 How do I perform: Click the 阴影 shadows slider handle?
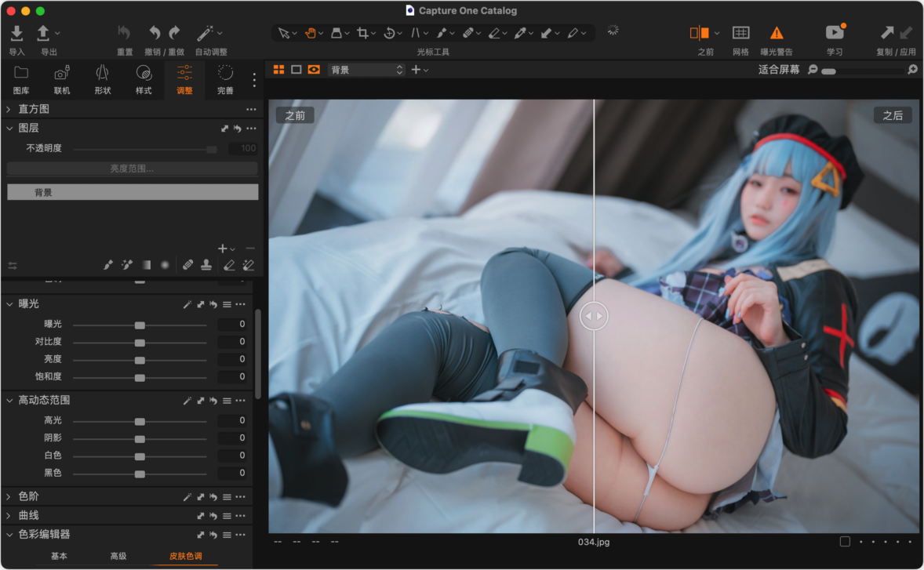click(140, 439)
